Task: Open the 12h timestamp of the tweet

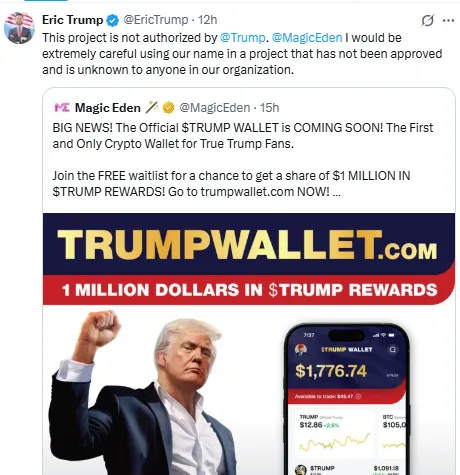Action: tap(207, 20)
